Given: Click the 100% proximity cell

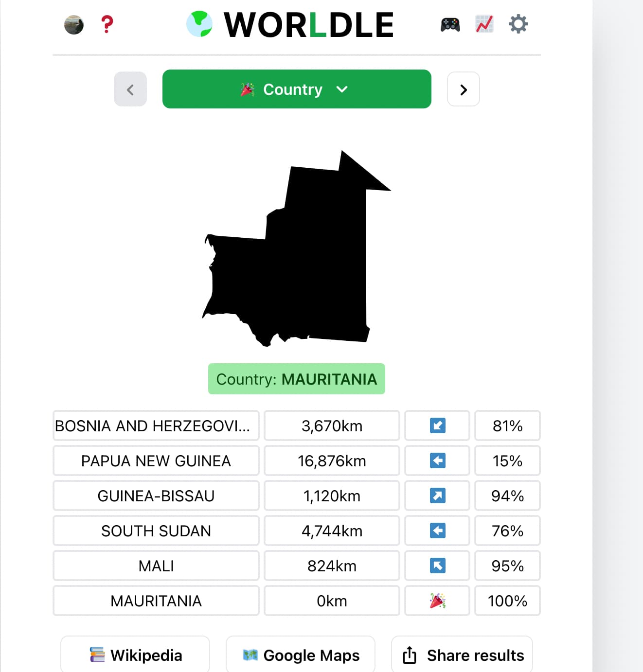Looking at the screenshot, I should pyautogui.click(x=507, y=601).
